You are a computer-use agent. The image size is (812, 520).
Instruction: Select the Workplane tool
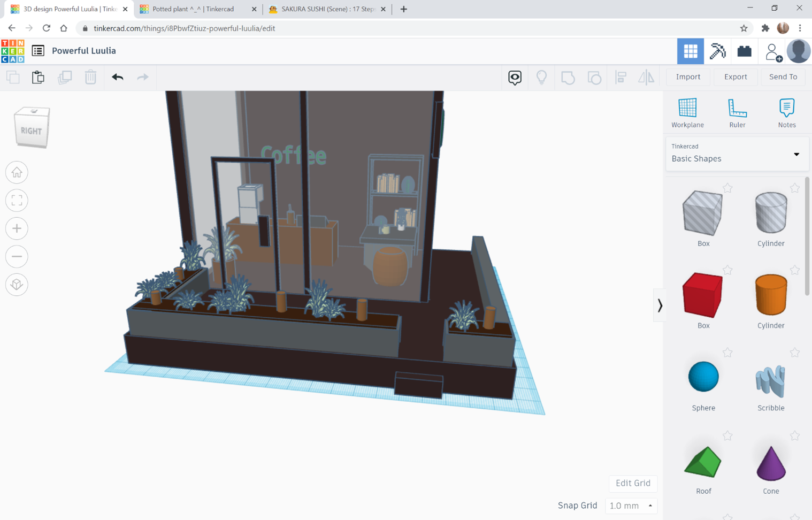pos(687,113)
